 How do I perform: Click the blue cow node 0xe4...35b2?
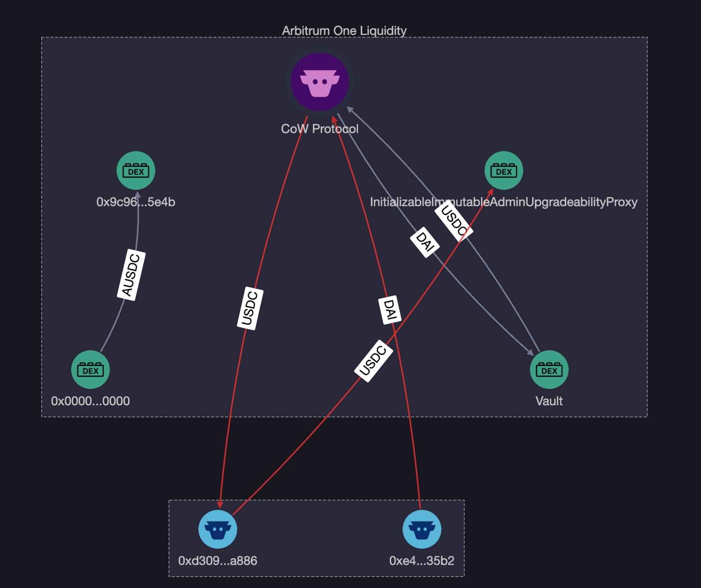[x=422, y=529]
